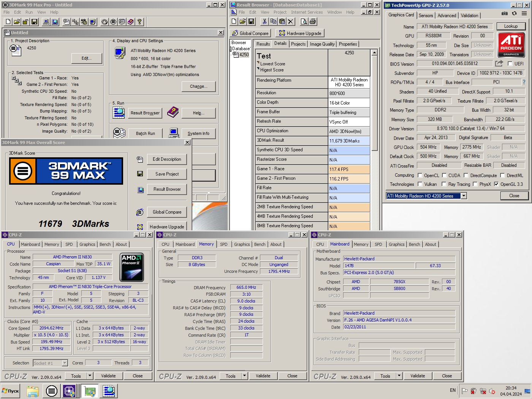Toggle Ray Tracing checkbox in GPU-Z
Image resolution: width=532 pixels, height=399 pixels.
click(x=444, y=184)
